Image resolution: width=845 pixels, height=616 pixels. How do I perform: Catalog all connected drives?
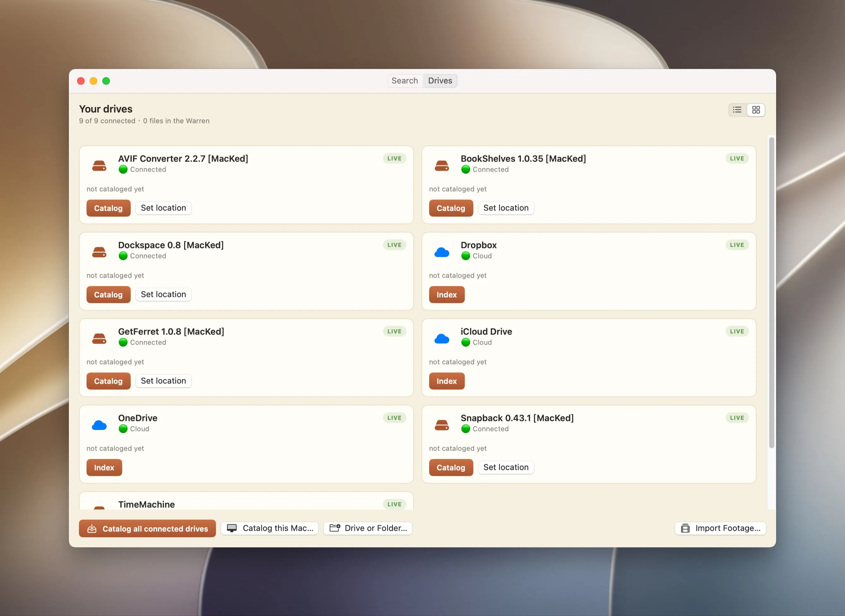pyautogui.click(x=147, y=528)
